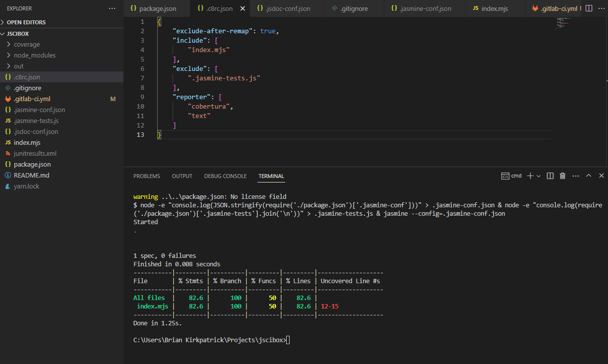Switch to the .jsdoc-conf.json tab
The width and height of the screenshot is (608, 364).
point(287,9)
